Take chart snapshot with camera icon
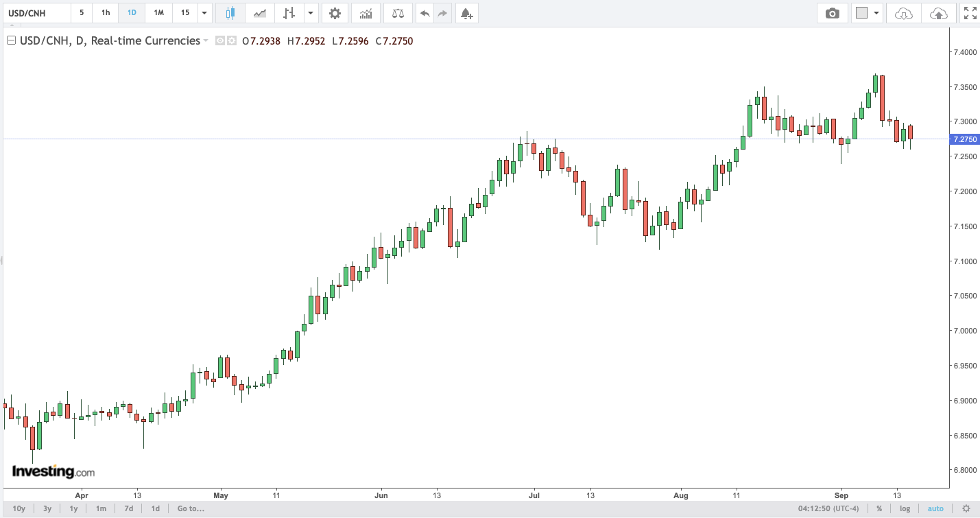 [x=832, y=13]
